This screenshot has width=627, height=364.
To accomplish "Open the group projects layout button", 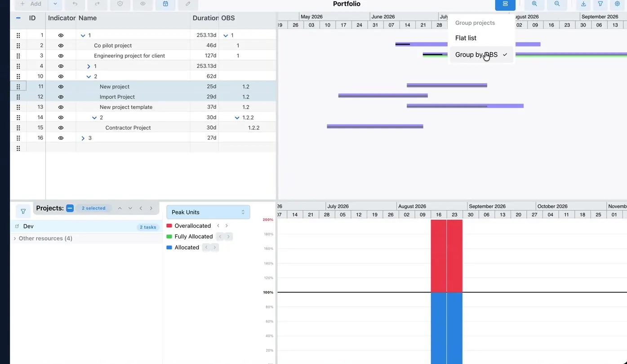I will point(505,4).
